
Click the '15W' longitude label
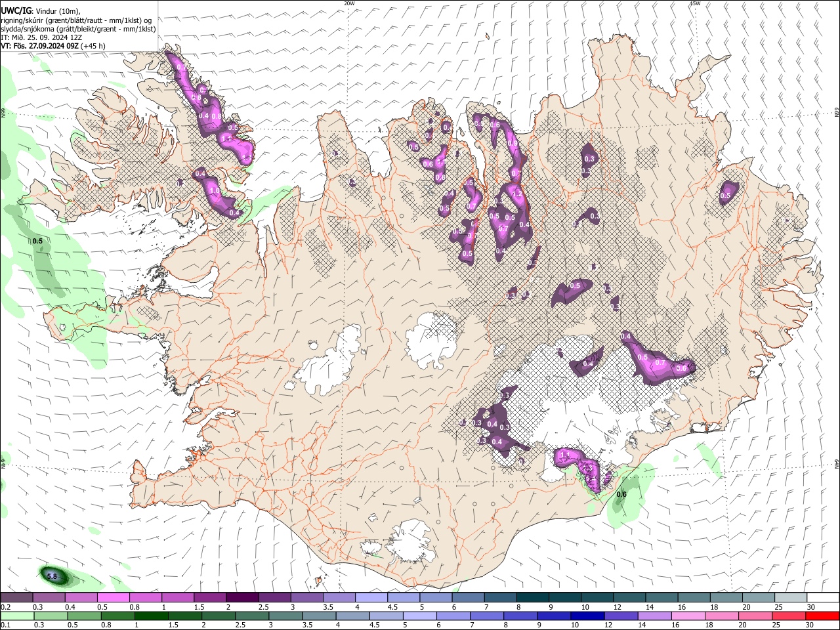coord(695,3)
